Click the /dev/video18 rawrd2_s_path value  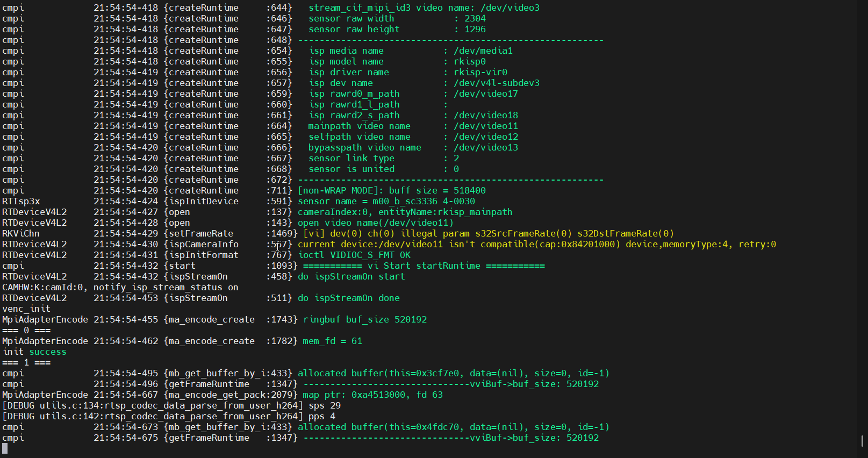point(485,116)
